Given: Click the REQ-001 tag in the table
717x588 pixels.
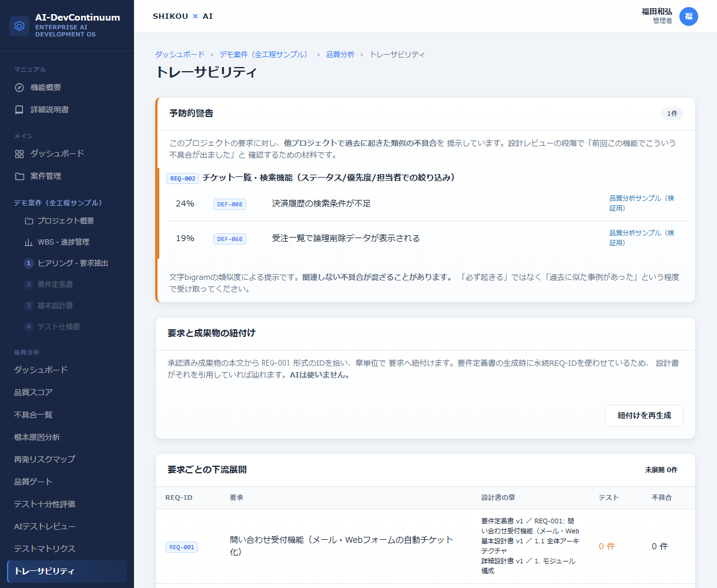Looking at the screenshot, I should click(x=182, y=547).
